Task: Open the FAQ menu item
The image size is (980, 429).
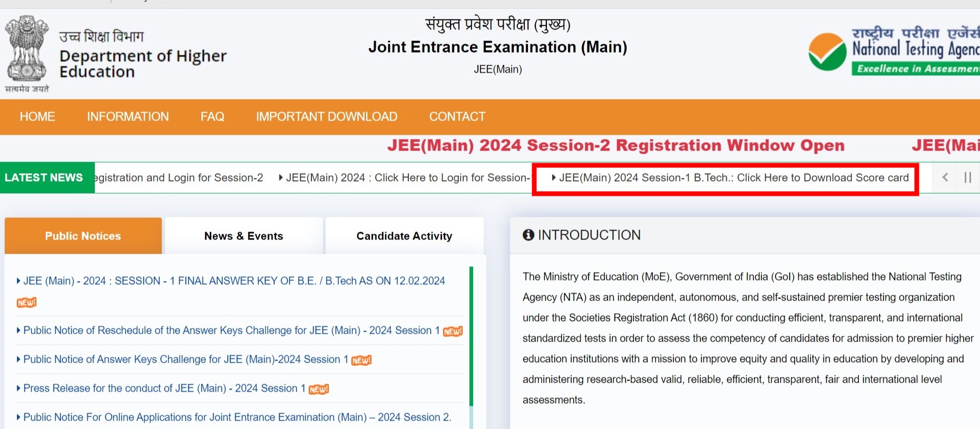Action: coord(212,116)
